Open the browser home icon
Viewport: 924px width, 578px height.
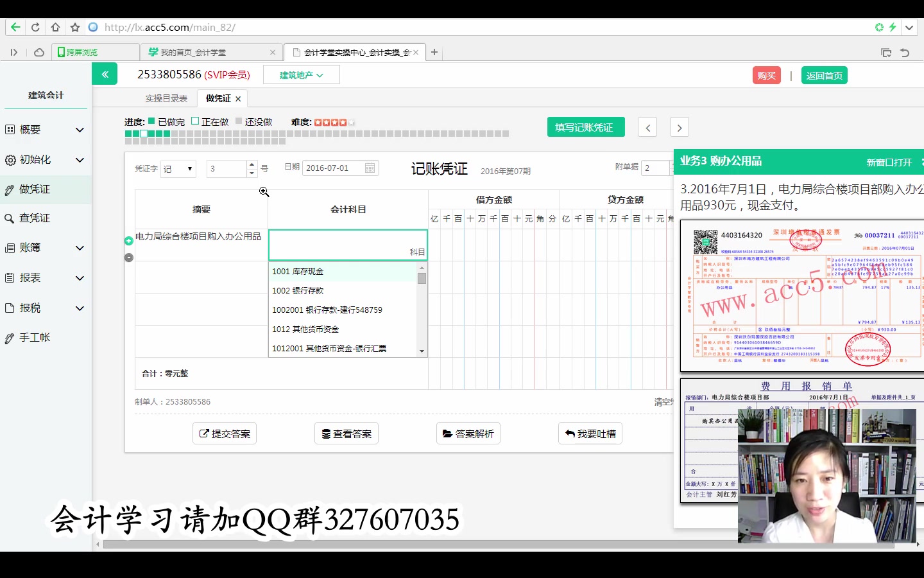coord(55,27)
